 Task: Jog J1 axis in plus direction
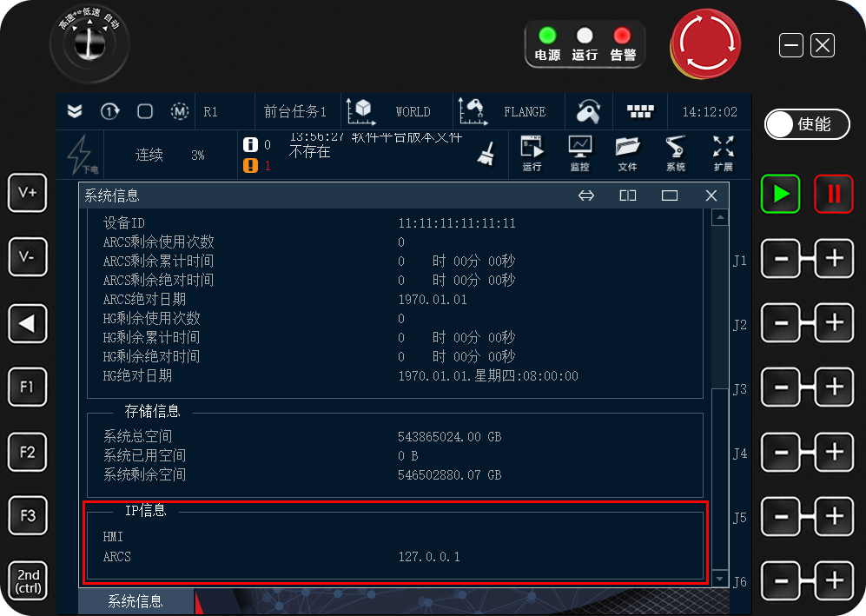click(x=835, y=259)
